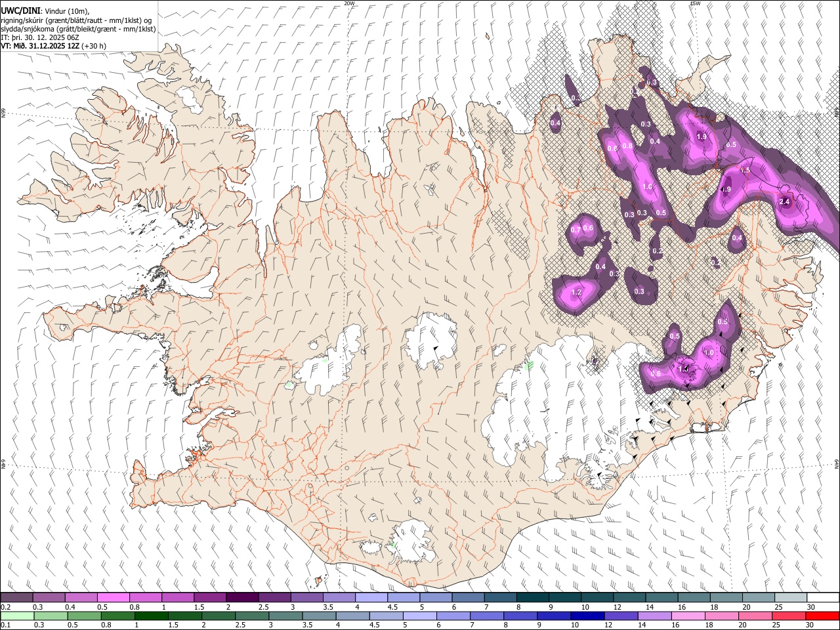The width and height of the screenshot is (840, 630).
Task: Click the '0.8' precipitation value on the map
Action: (627, 146)
